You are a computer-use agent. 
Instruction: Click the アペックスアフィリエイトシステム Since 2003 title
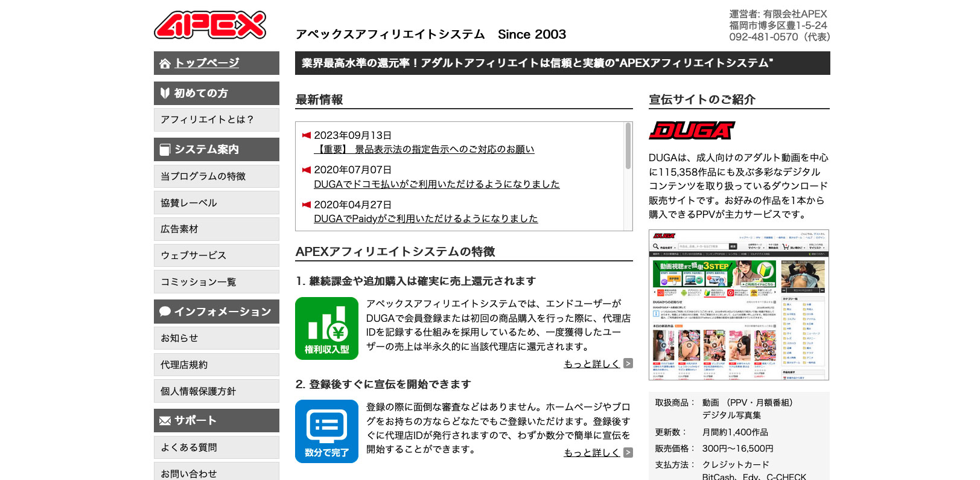(x=431, y=34)
